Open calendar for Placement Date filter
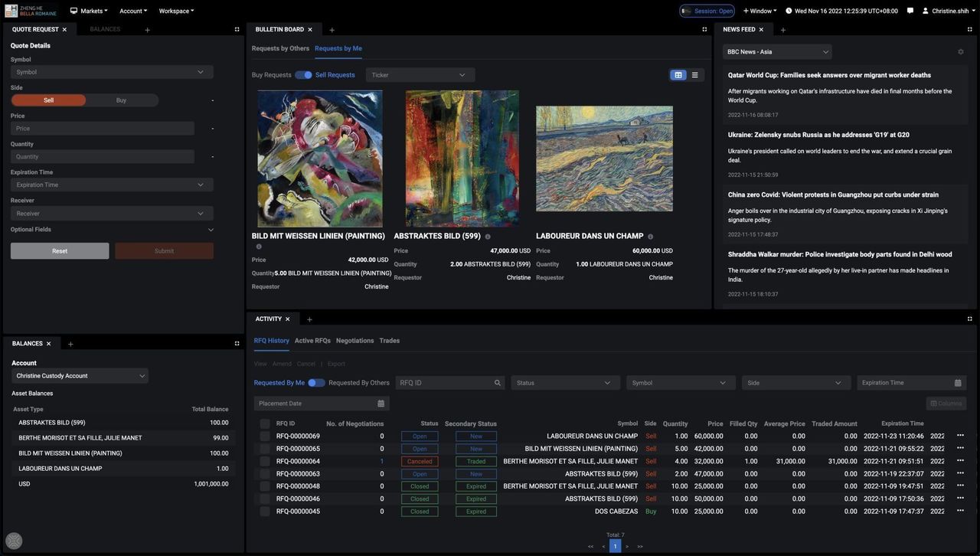 pyautogui.click(x=381, y=404)
